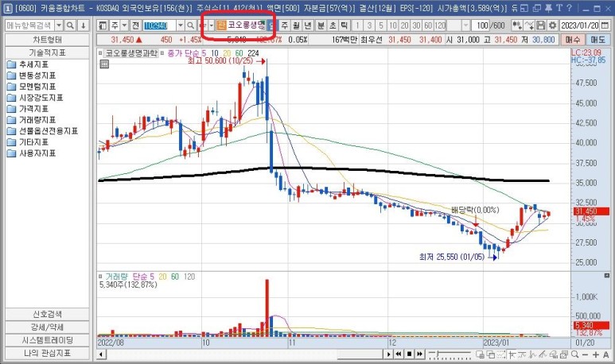This screenshot has height=364, width=615.
Task: Rewind the chart playback
Action: point(399,354)
